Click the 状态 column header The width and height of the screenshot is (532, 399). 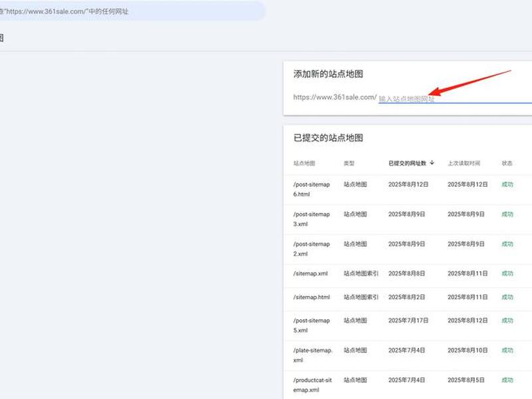click(507, 163)
